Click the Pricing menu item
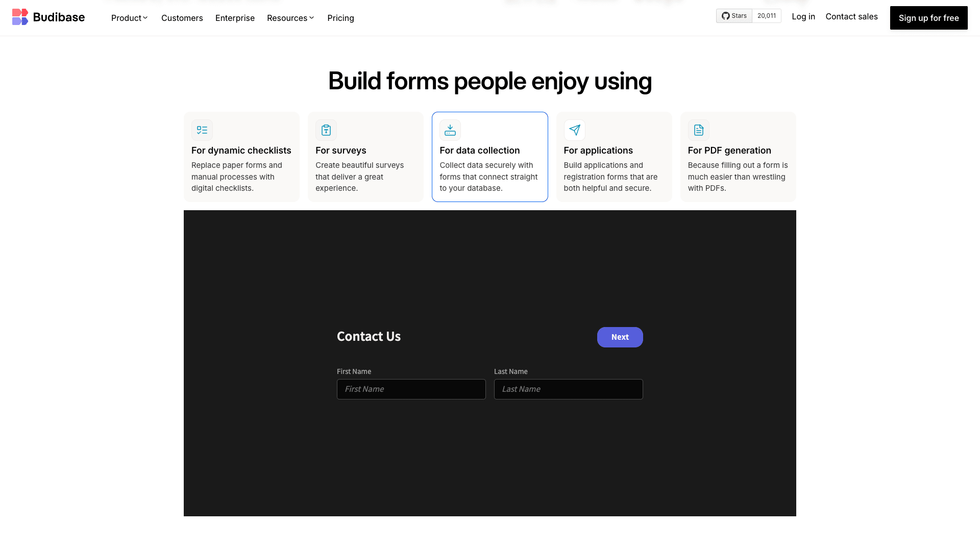 [340, 17]
